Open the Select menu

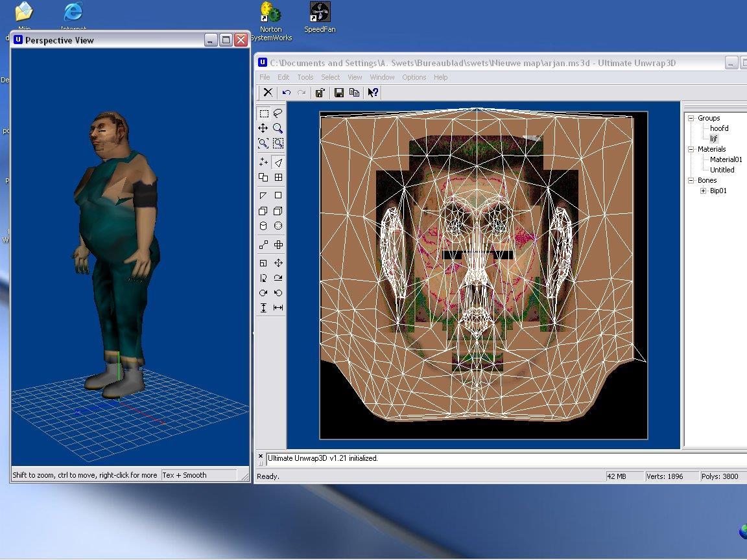(330, 77)
